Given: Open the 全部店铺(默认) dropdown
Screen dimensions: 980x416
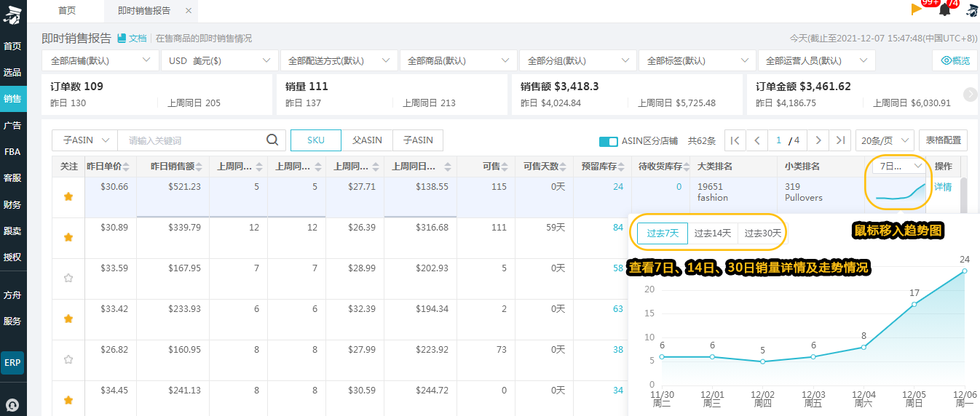Looking at the screenshot, I should click(x=100, y=60).
